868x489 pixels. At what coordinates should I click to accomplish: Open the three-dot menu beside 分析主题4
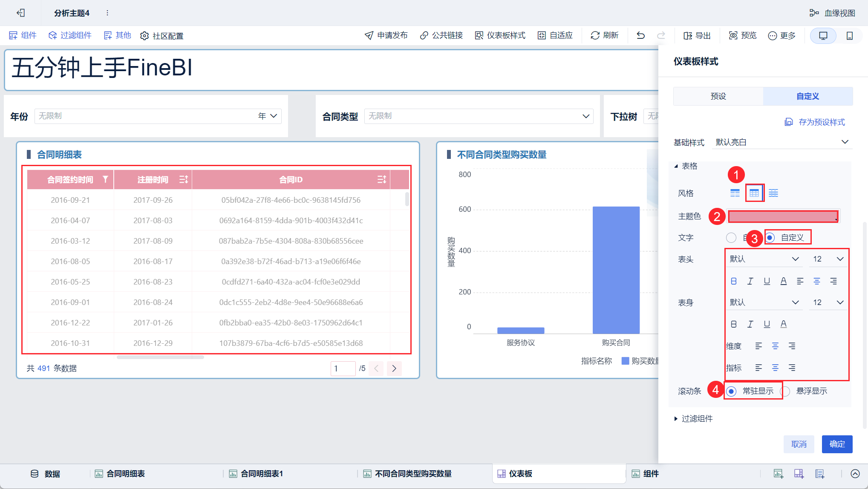tap(107, 13)
